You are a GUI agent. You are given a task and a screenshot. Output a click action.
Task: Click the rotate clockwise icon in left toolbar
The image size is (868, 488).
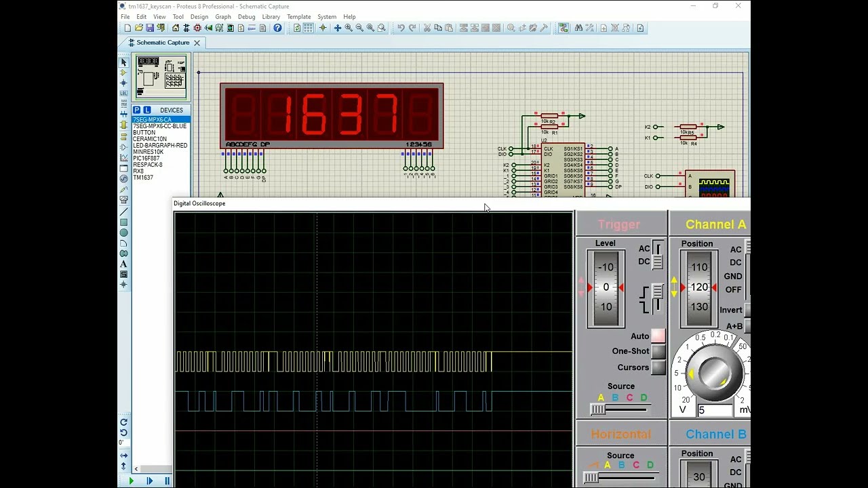click(x=123, y=422)
